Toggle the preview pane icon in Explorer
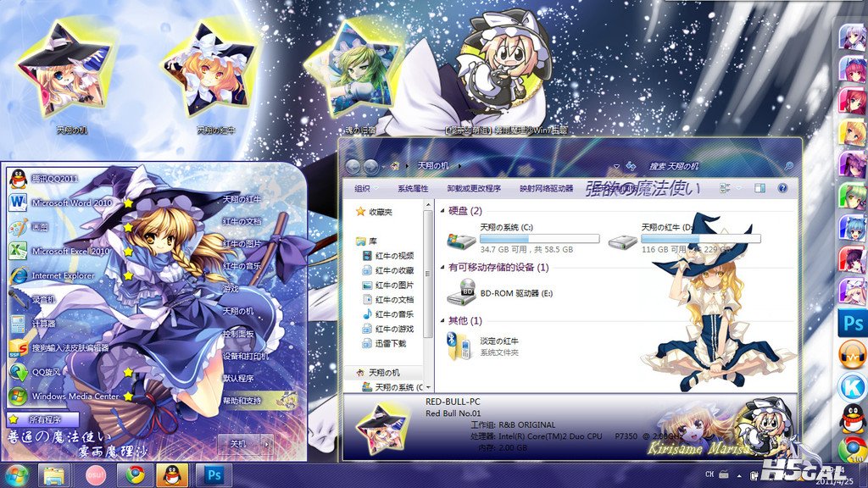This screenshot has width=868, height=488. click(759, 188)
